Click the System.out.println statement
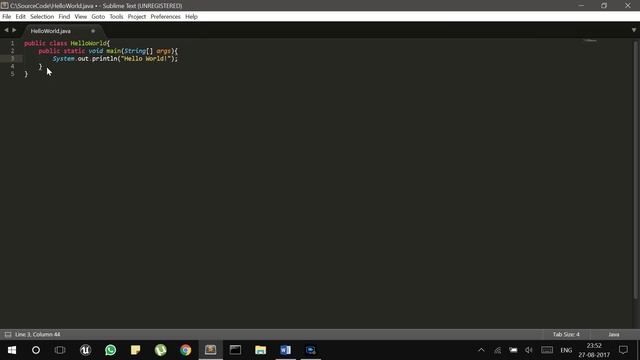 (115, 59)
